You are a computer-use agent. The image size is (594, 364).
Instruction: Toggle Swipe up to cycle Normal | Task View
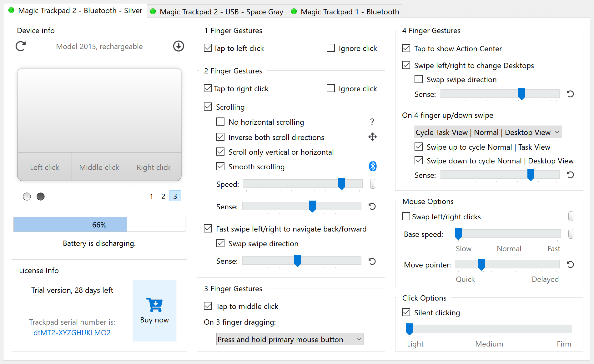coord(419,147)
